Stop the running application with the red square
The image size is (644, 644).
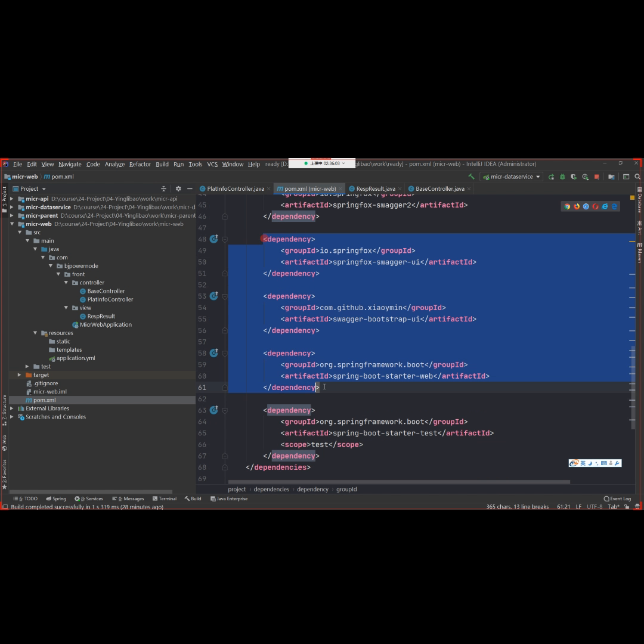[x=597, y=177]
